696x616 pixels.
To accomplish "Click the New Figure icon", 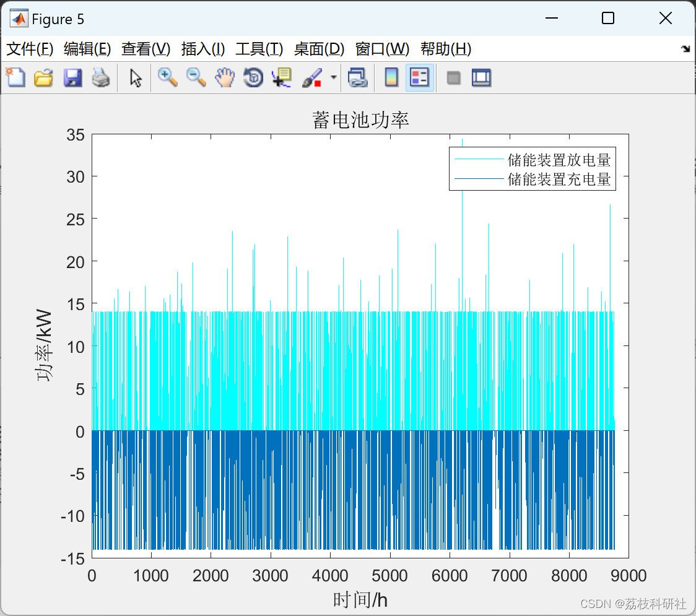I will coord(15,77).
